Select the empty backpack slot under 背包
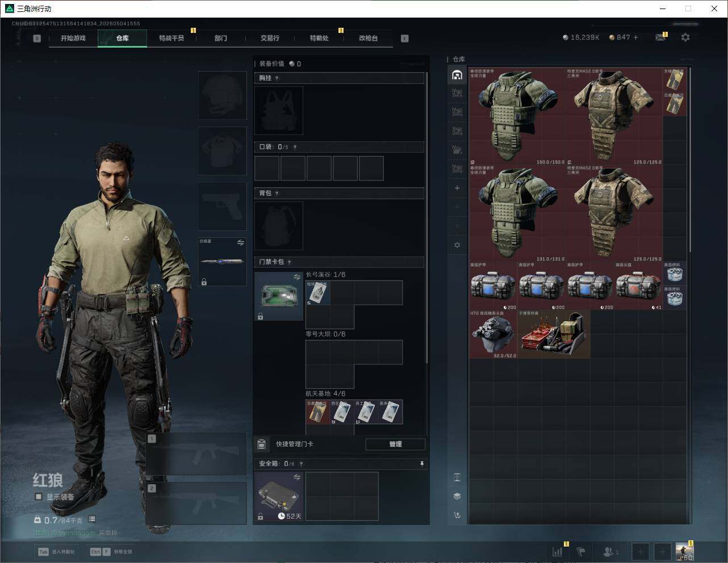This screenshot has width=728, height=563. [279, 226]
